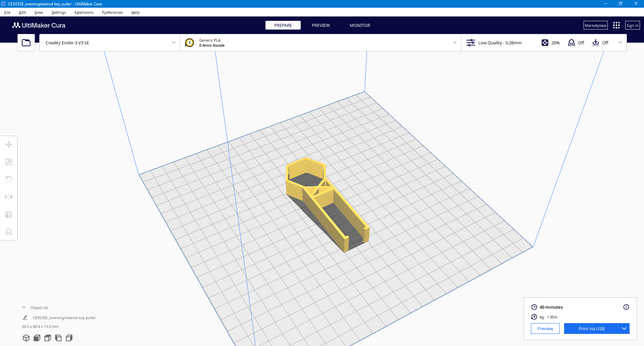Switch to right side view cube icon

point(69,338)
